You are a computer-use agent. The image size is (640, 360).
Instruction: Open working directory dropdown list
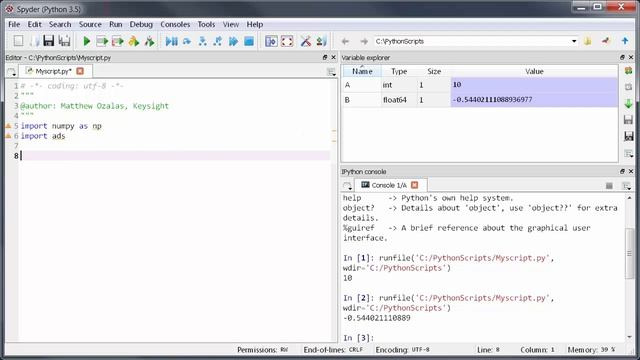click(x=574, y=41)
